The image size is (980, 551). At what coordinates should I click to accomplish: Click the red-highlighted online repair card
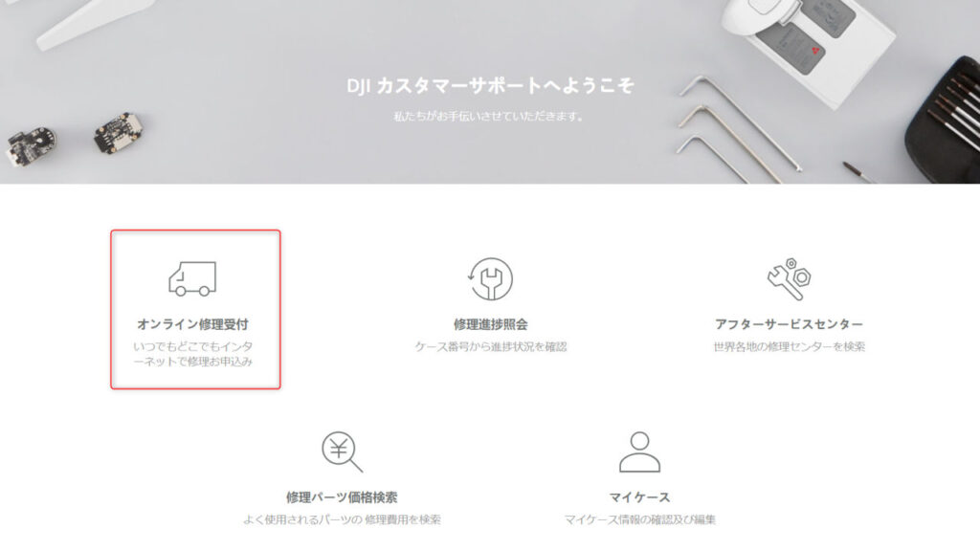click(195, 309)
